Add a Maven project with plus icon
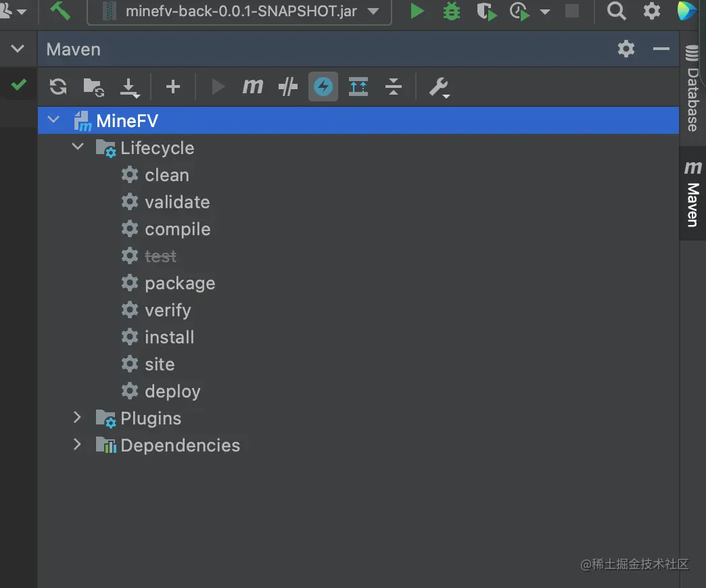706x588 pixels. click(173, 87)
